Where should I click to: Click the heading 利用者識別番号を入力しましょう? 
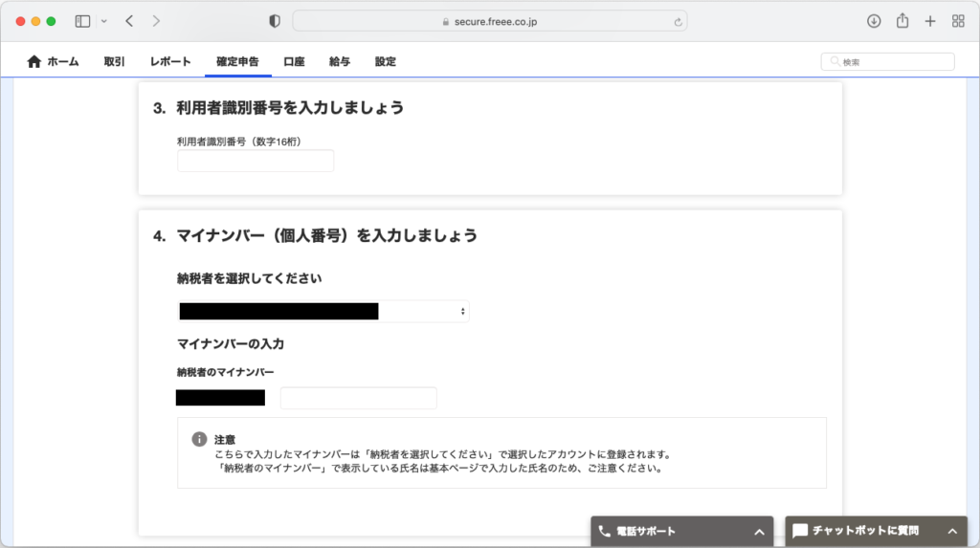point(290,107)
